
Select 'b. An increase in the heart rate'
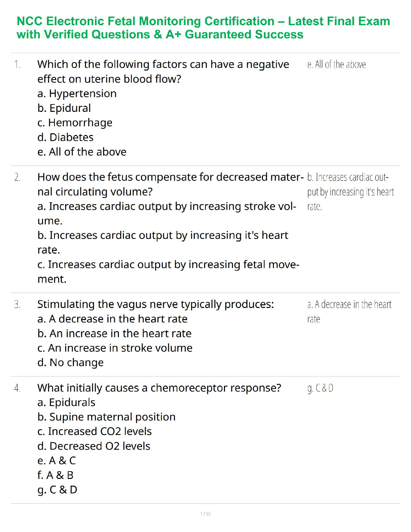115,334
